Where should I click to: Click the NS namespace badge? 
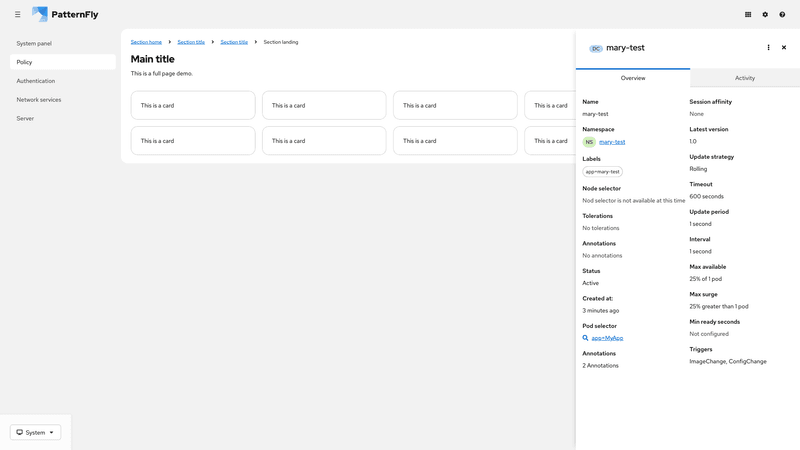tap(589, 142)
